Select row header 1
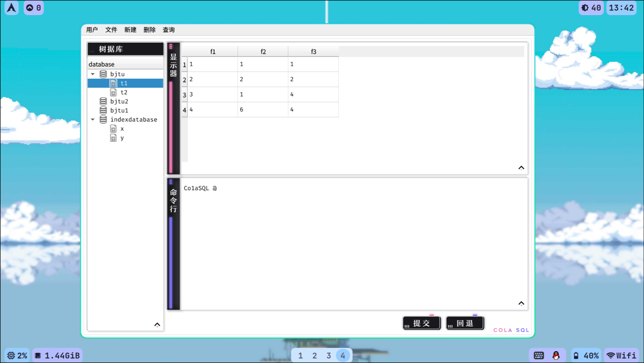This screenshot has width=644, height=363. 184,64
